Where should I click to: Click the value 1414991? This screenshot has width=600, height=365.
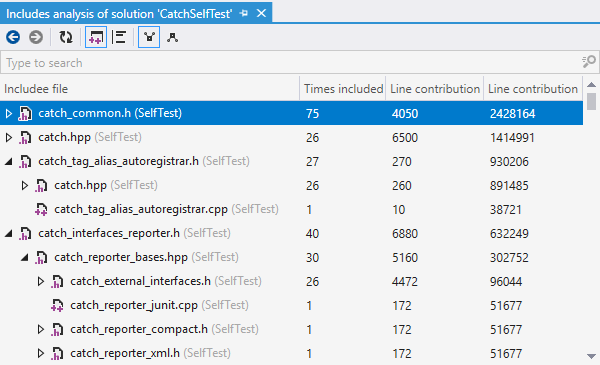click(512, 138)
